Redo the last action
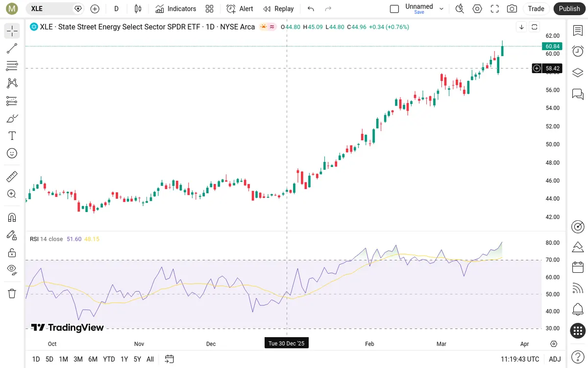Screen dimensions: 588x368 coord(328,9)
